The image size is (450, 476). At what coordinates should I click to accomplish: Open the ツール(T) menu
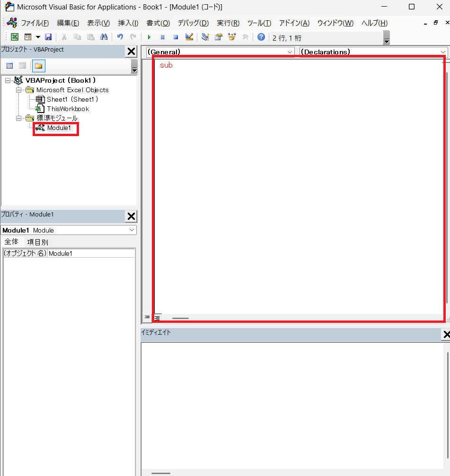[x=259, y=23]
